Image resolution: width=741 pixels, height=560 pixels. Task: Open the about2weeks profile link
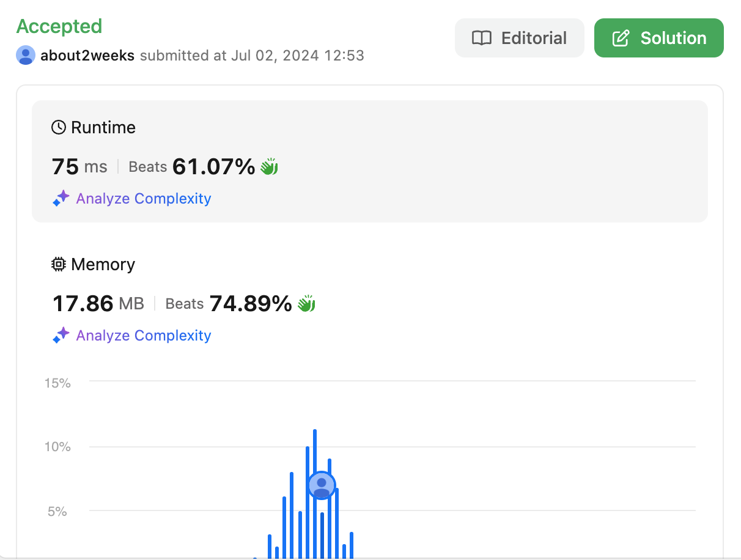pyautogui.click(x=87, y=56)
